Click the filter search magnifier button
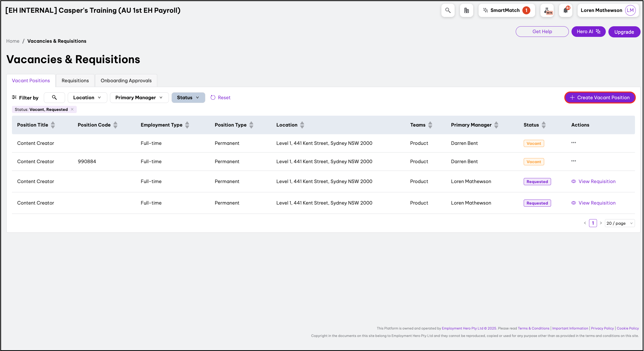 click(x=54, y=98)
